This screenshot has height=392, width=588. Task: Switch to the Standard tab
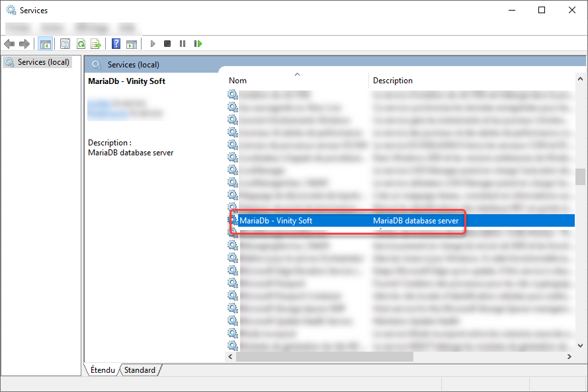(140, 370)
